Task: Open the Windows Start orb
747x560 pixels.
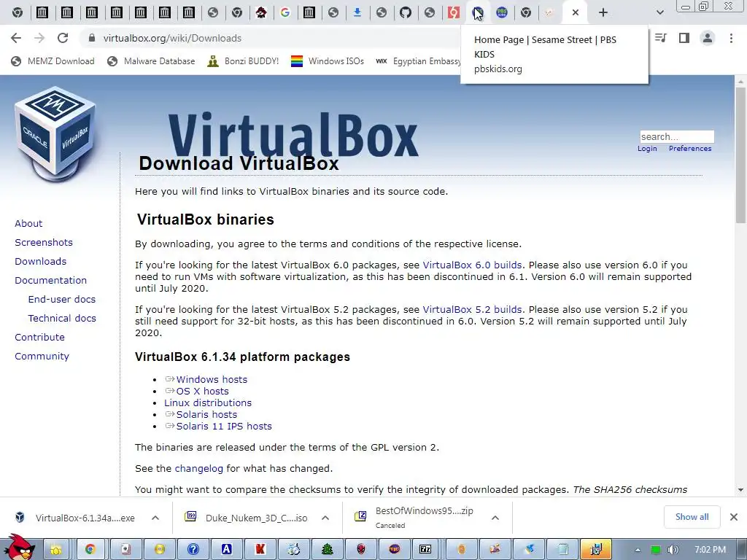Action: 19,548
